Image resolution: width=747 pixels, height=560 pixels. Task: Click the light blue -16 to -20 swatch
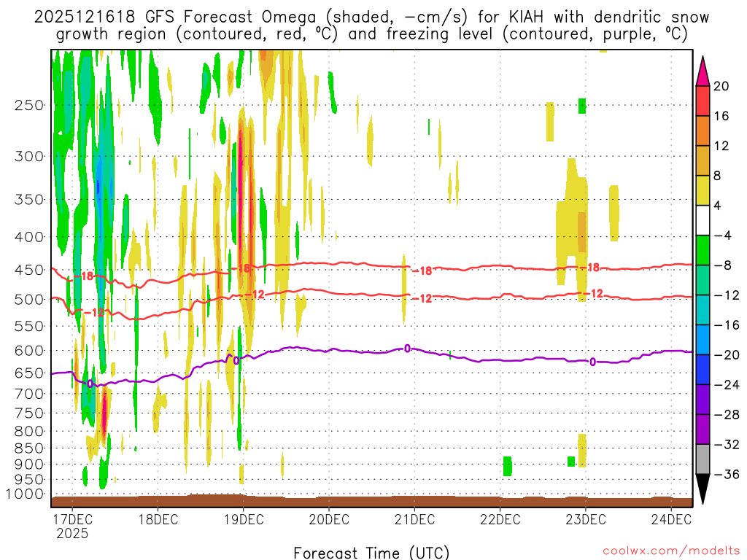[x=703, y=340]
